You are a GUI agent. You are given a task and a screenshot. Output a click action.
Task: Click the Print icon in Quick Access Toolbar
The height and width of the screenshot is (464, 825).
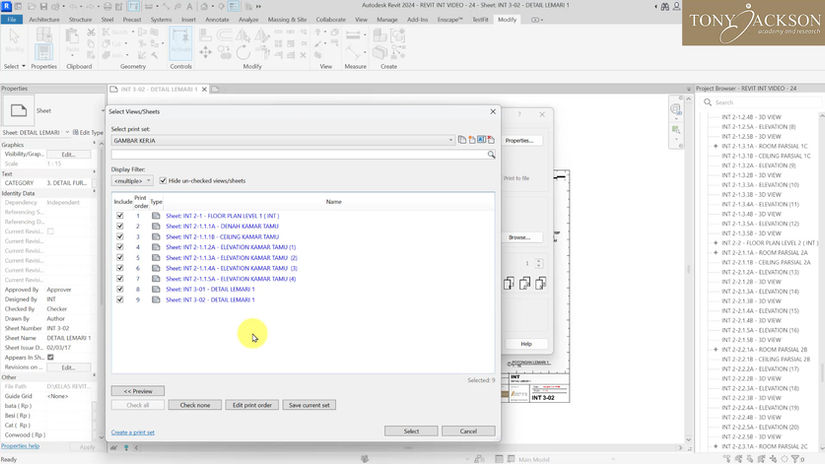click(x=107, y=6)
